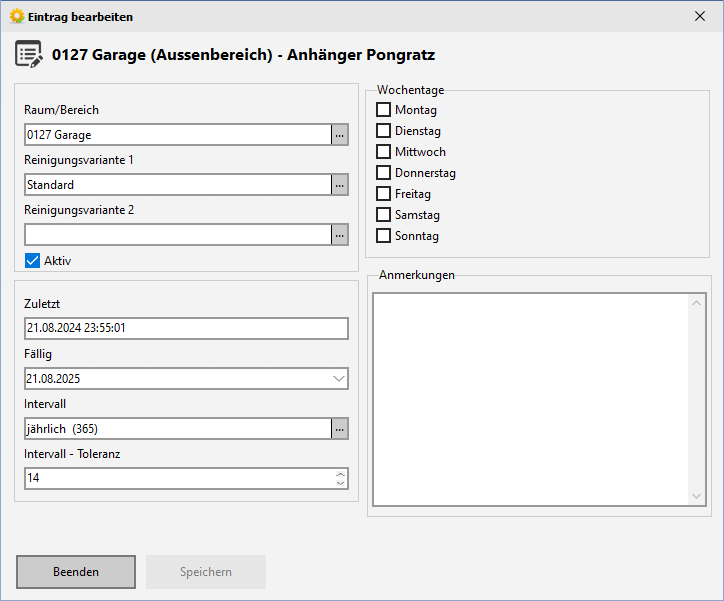Enable the Samstag checkbox
Image resolution: width=724 pixels, height=601 pixels.
[x=383, y=215]
